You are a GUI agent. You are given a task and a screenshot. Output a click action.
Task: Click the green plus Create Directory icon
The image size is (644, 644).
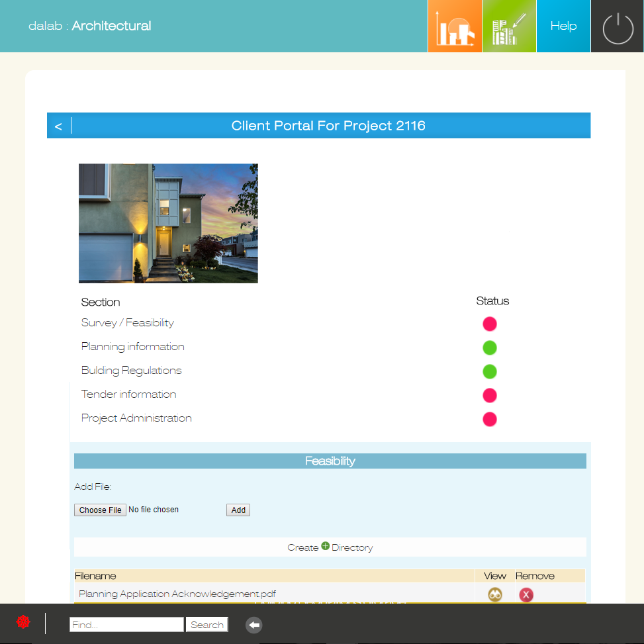(x=325, y=546)
